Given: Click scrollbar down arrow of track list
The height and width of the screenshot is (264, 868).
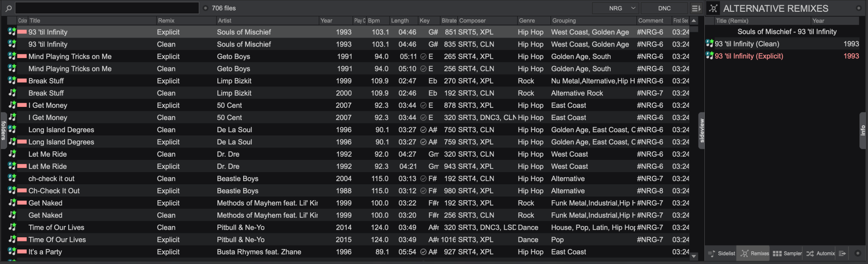Looking at the screenshot, I should point(693,256).
